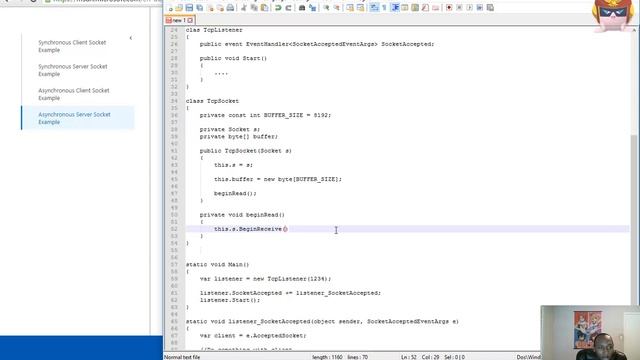Open Folder as Workspace panel
Screen dimensions: 640x360
(436, 8)
